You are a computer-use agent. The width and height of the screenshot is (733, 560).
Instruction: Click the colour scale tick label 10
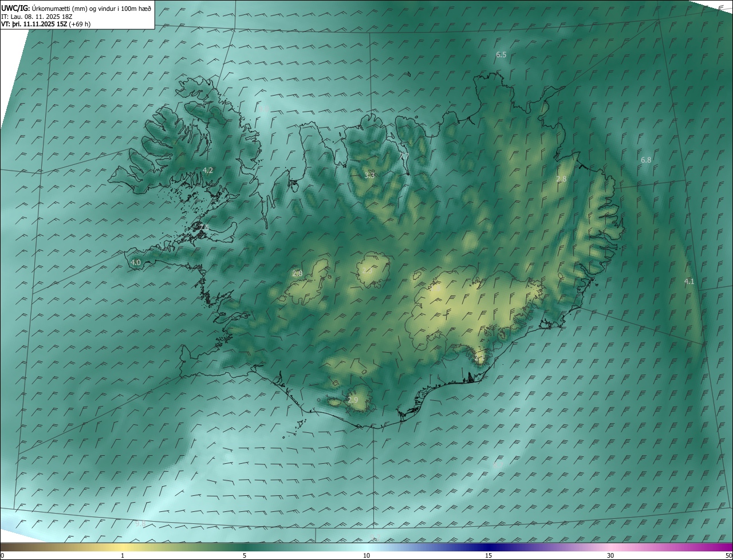click(x=366, y=555)
